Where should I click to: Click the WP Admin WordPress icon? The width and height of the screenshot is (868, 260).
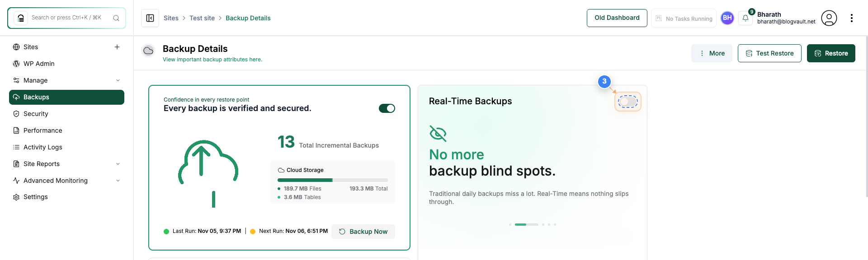coord(16,64)
